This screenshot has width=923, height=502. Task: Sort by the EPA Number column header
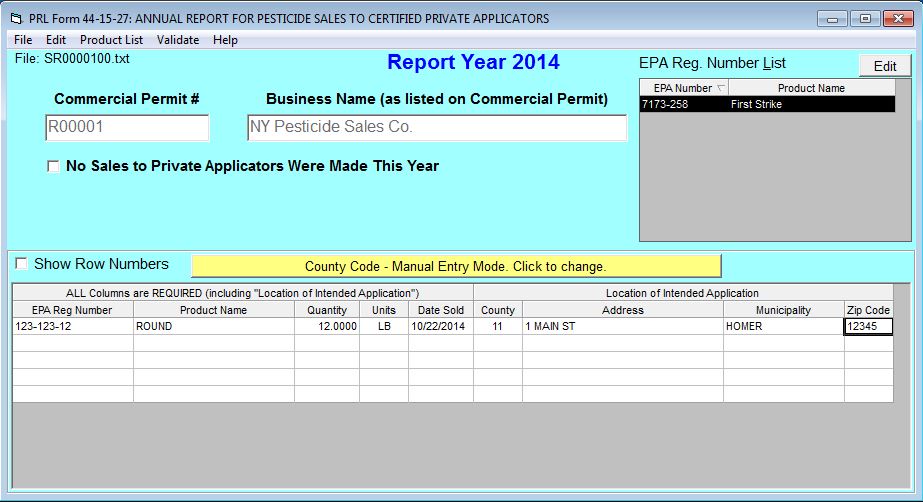pos(683,88)
